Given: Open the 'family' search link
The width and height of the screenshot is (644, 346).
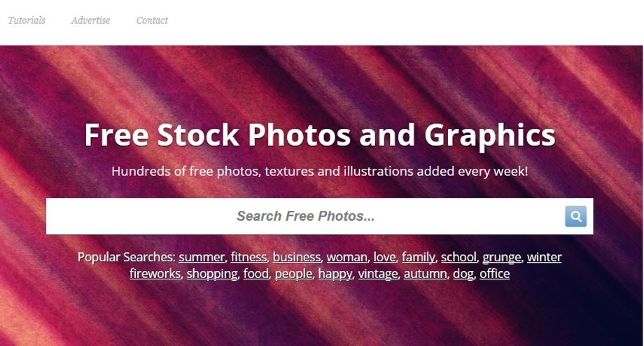Looking at the screenshot, I should click(418, 257).
